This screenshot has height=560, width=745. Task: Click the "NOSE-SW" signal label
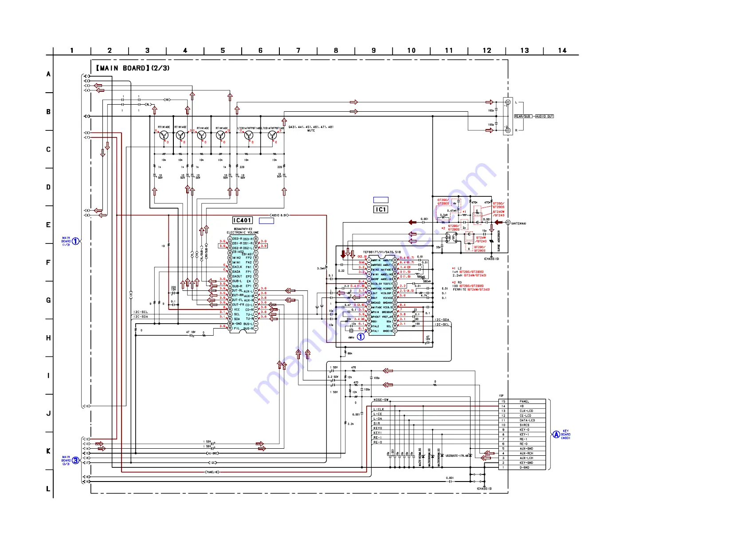pyautogui.click(x=381, y=400)
